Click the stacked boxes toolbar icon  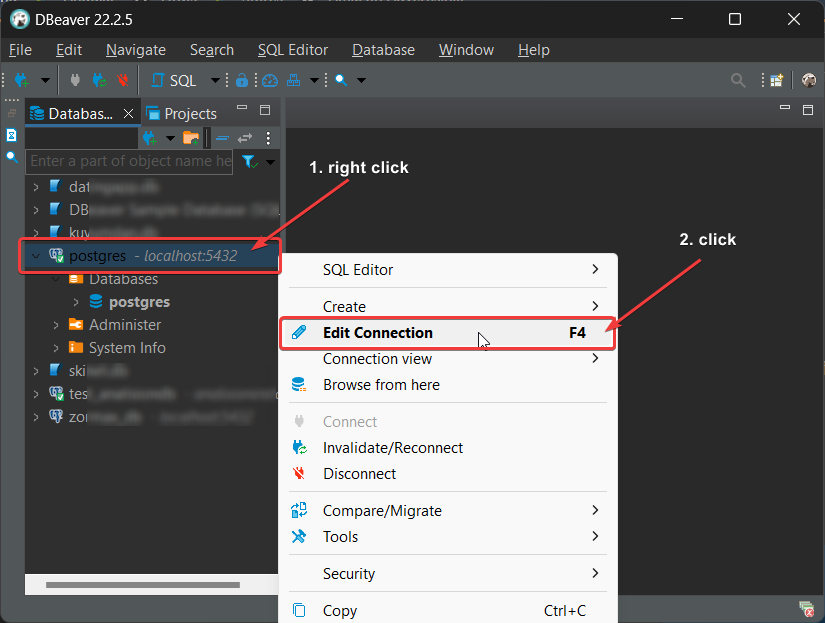(x=294, y=80)
